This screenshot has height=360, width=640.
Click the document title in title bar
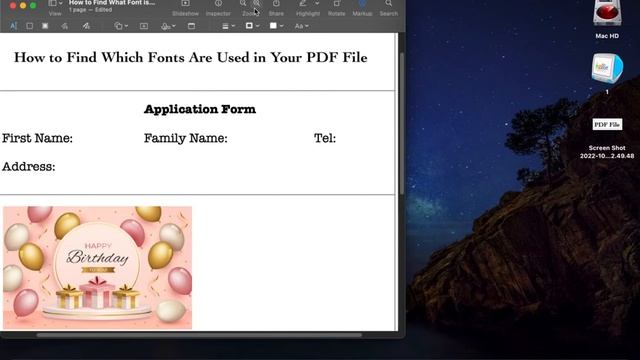tap(112, 2)
